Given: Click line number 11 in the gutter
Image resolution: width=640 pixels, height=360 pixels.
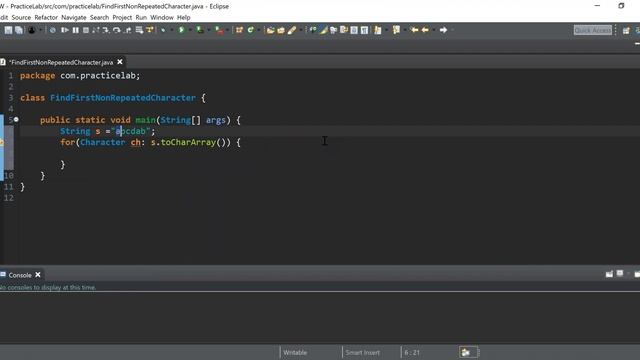Looking at the screenshot, I should tap(9, 187).
